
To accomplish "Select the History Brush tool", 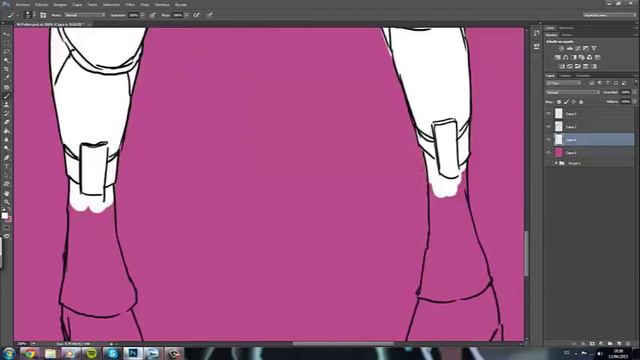I will 6,113.
